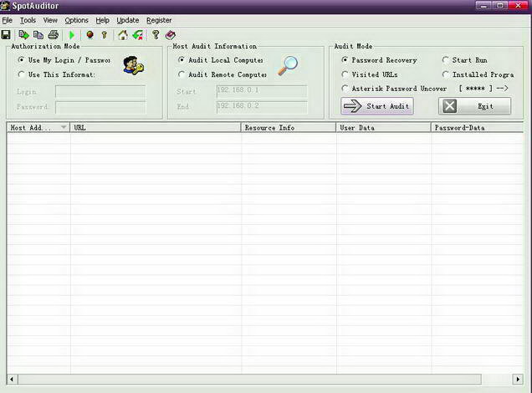The height and width of the screenshot is (393, 532).
Task: Click the green arrow update toolbar icon
Action: tap(138, 34)
